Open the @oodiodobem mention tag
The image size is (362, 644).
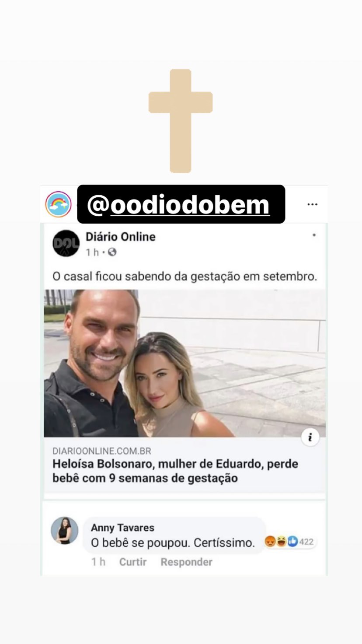coord(181,204)
